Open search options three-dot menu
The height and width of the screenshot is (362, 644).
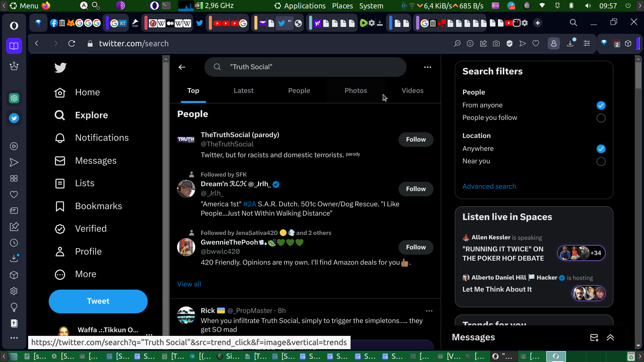click(427, 67)
